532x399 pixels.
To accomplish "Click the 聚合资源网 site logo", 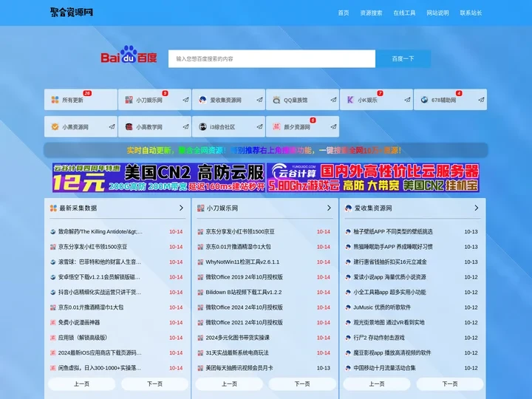I will [72, 13].
